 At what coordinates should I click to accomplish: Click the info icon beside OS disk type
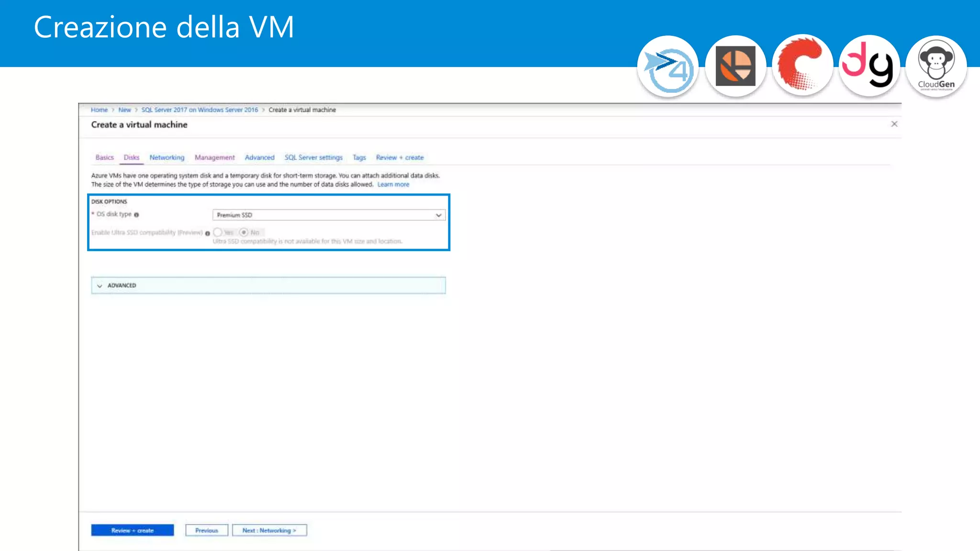coord(136,215)
